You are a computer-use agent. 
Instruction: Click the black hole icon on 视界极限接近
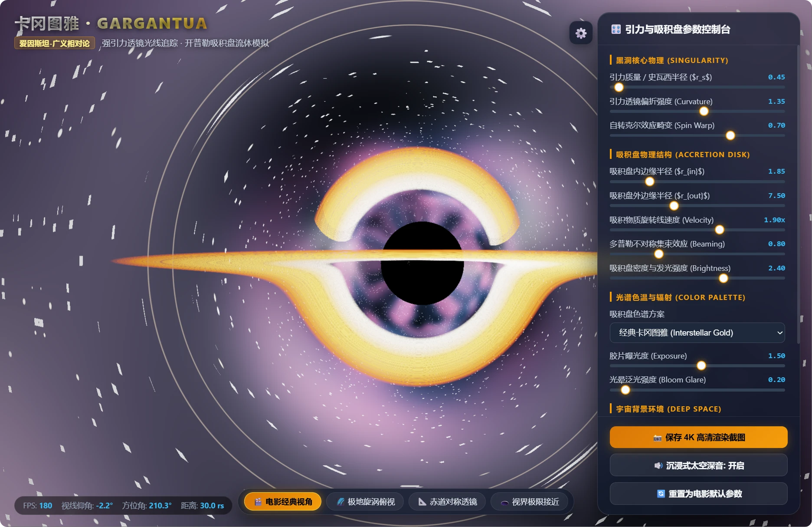[505, 502]
